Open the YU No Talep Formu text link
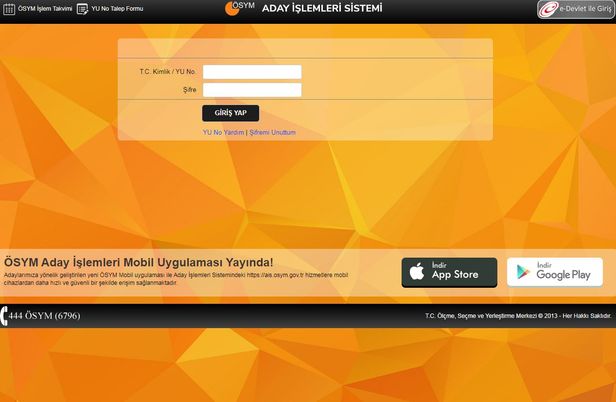The width and height of the screenshot is (616, 402). click(117, 9)
